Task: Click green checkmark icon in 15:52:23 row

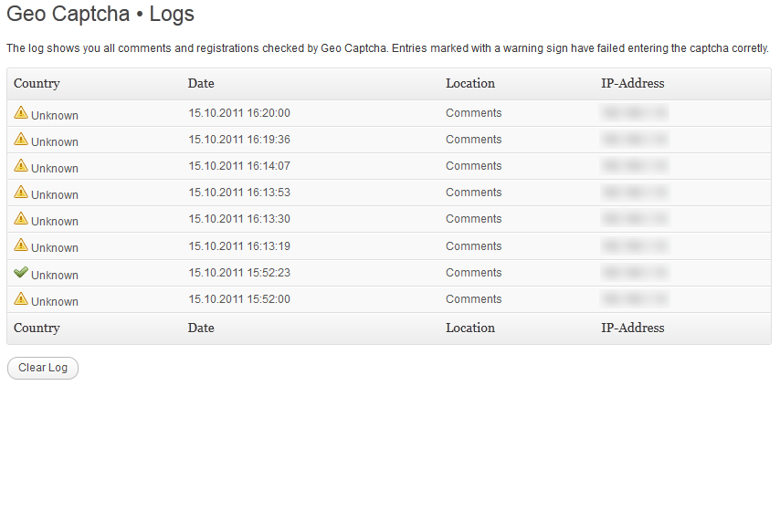Action: pos(21,271)
